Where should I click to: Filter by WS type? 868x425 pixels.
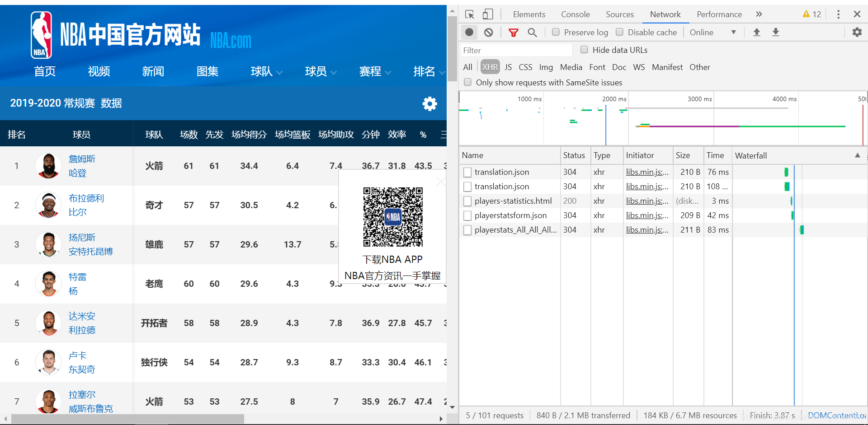639,67
